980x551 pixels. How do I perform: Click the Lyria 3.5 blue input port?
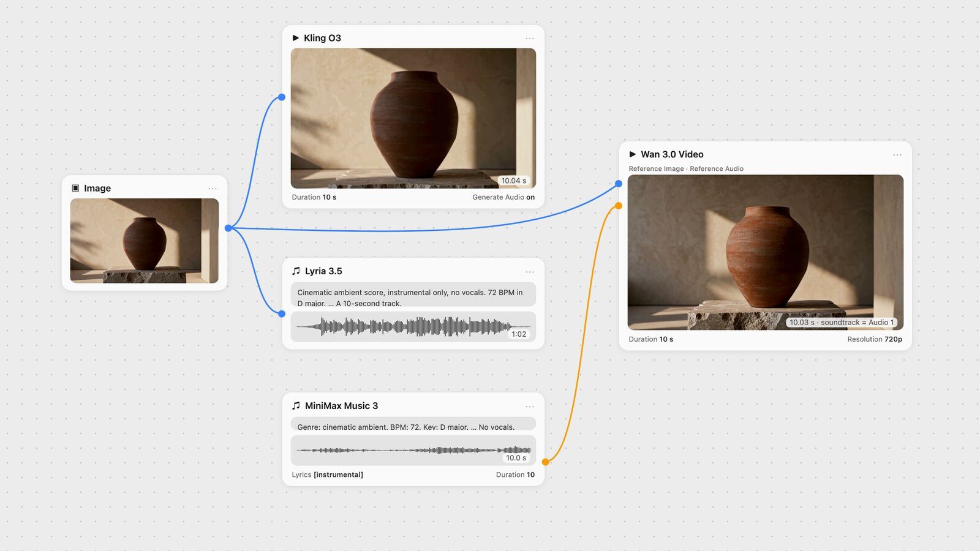tap(282, 313)
